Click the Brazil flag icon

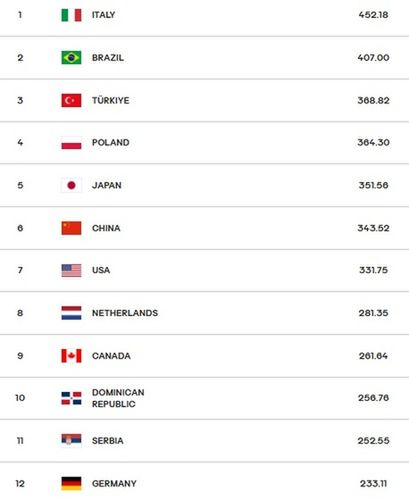coord(71,58)
